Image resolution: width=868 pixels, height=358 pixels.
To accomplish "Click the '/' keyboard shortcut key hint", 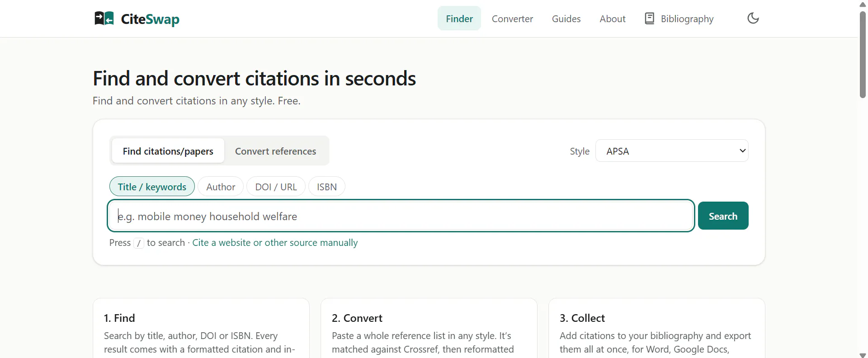I will 139,243.
